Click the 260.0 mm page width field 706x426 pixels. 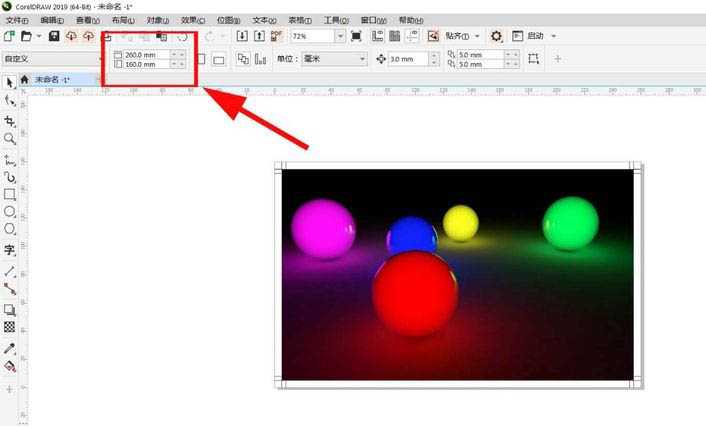click(x=147, y=54)
